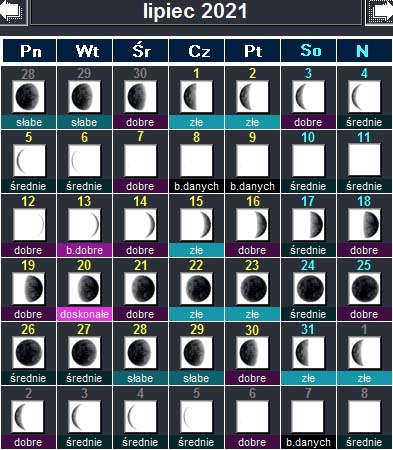Click the moon icon for day 31
Image resolution: width=393 pixels, height=450 pixels.
pyautogui.click(x=308, y=353)
